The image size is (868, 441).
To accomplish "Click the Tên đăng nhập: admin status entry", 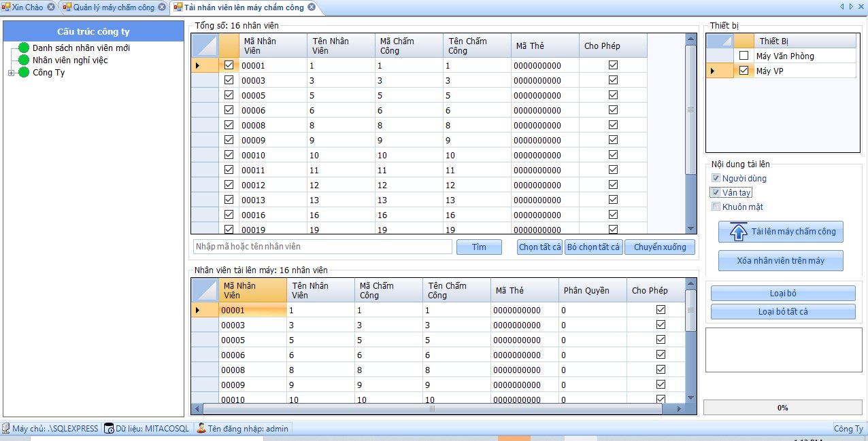I will click(243, 429).
